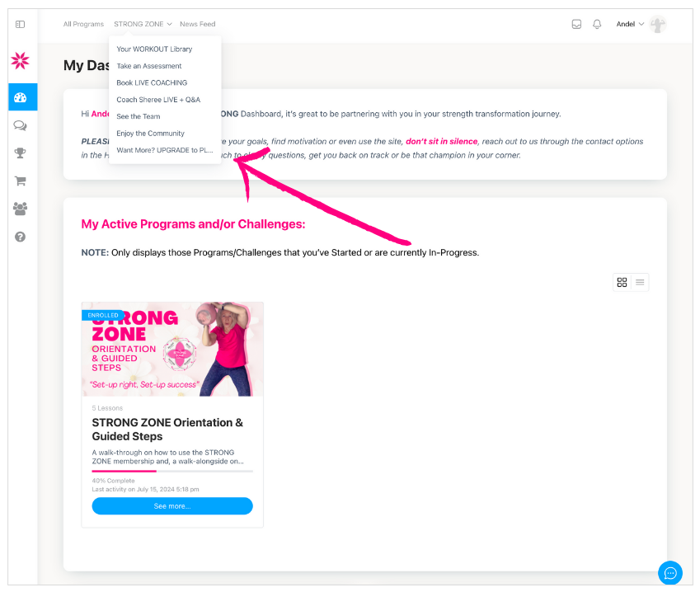The width and height of the screenshot is (700, 592).
Task: Choose Enjoy the Community from menu
Action: (150, 133)
